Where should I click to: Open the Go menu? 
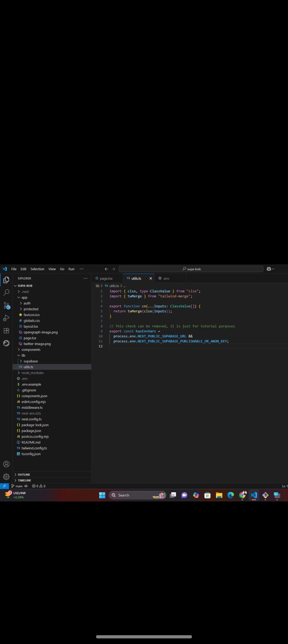62,269
